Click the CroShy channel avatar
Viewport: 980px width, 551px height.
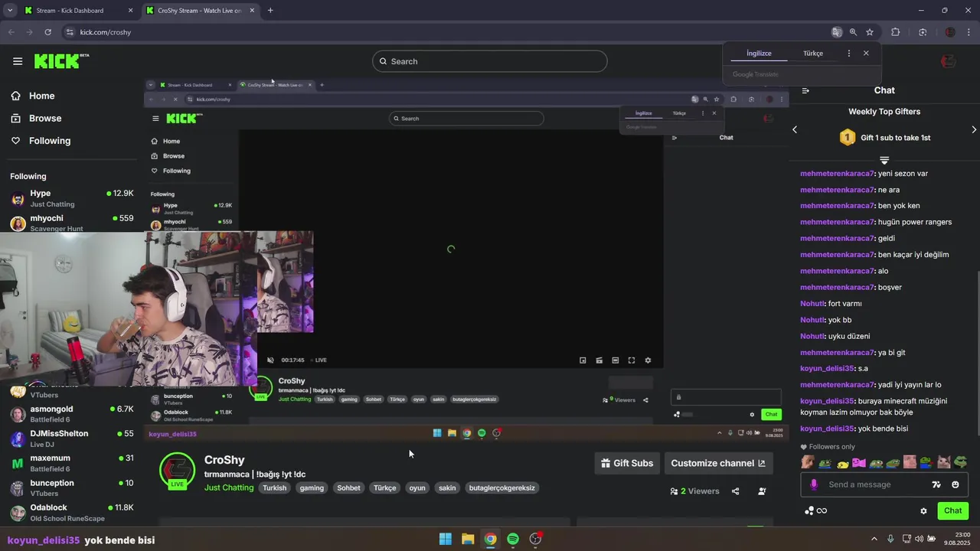tap(177, 471)
